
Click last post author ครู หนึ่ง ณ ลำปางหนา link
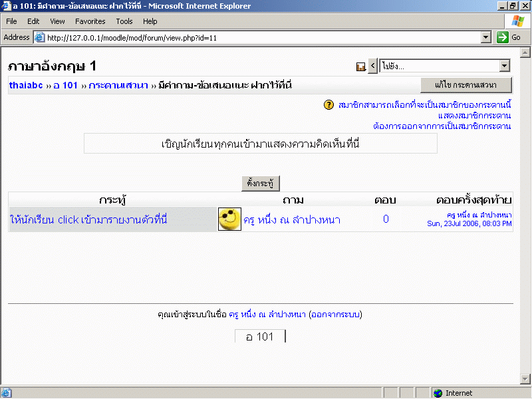tap(479, 215)
